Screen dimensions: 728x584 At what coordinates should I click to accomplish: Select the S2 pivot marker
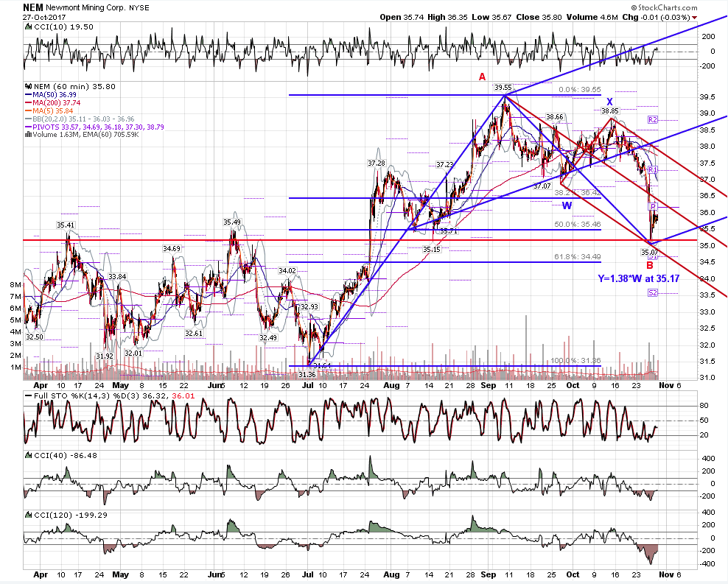coord(653,292)
